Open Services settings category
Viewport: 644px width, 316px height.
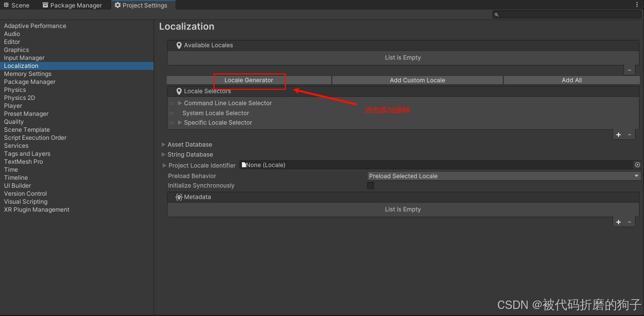click(16, 146)
